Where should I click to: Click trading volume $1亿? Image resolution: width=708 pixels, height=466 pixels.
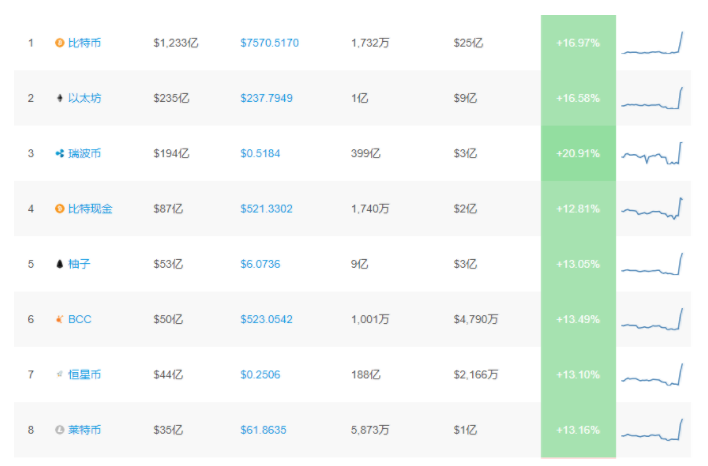click(x=465, y=430)
